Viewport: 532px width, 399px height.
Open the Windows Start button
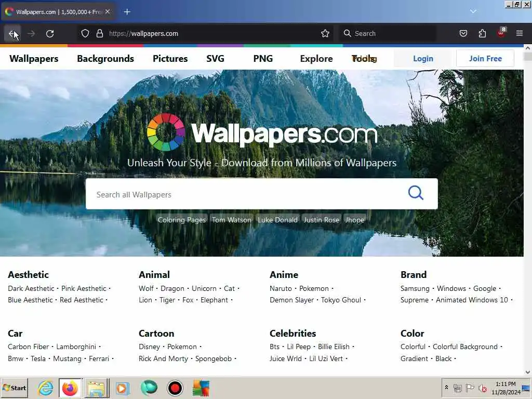tap(14, 388)
